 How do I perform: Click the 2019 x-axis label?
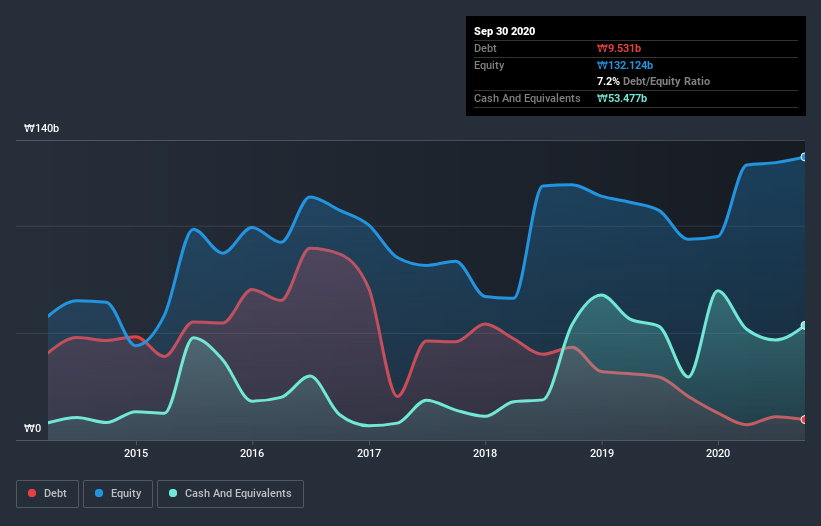602,453
